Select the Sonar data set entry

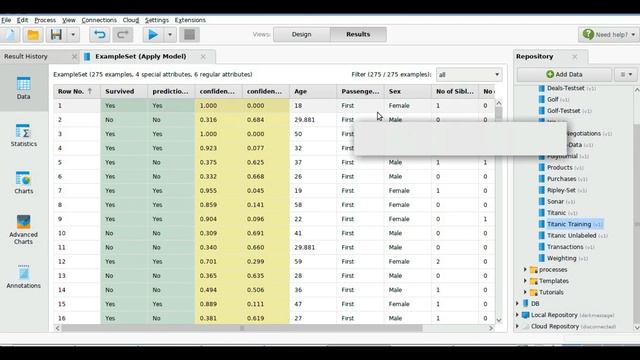click(556, 202)
